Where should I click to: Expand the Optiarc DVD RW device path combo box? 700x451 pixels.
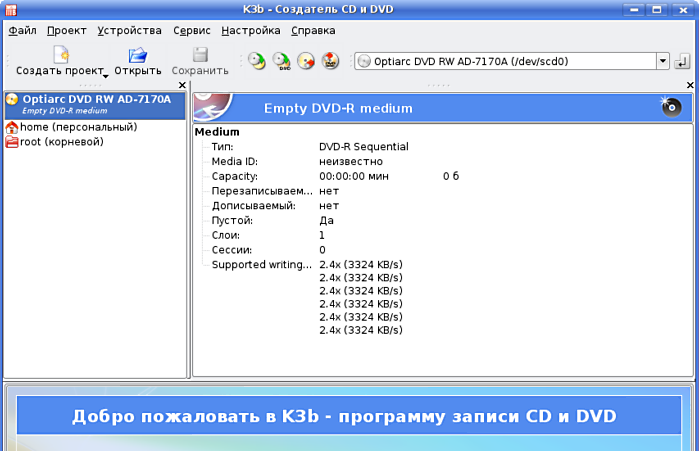pos(663,61)
